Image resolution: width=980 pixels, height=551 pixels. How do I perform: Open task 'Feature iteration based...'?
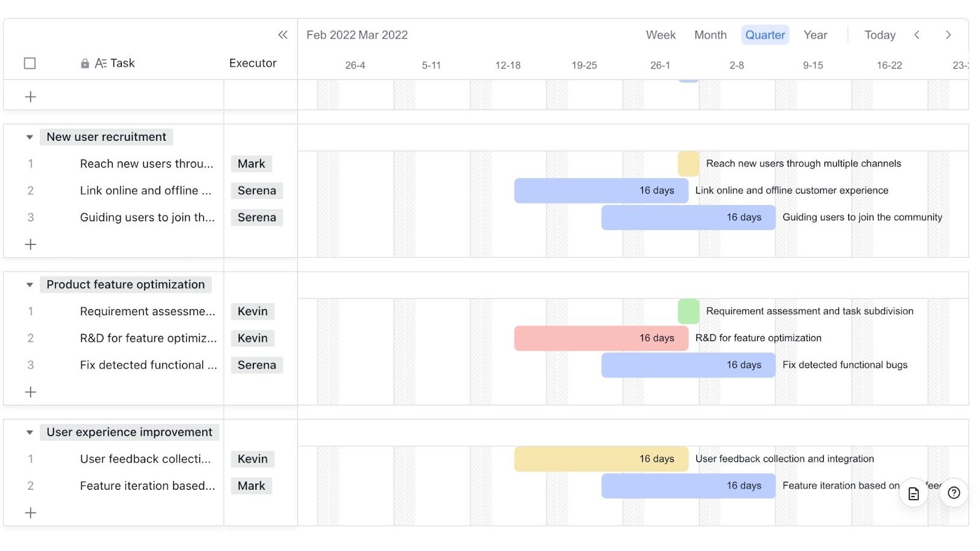[148, 485]
